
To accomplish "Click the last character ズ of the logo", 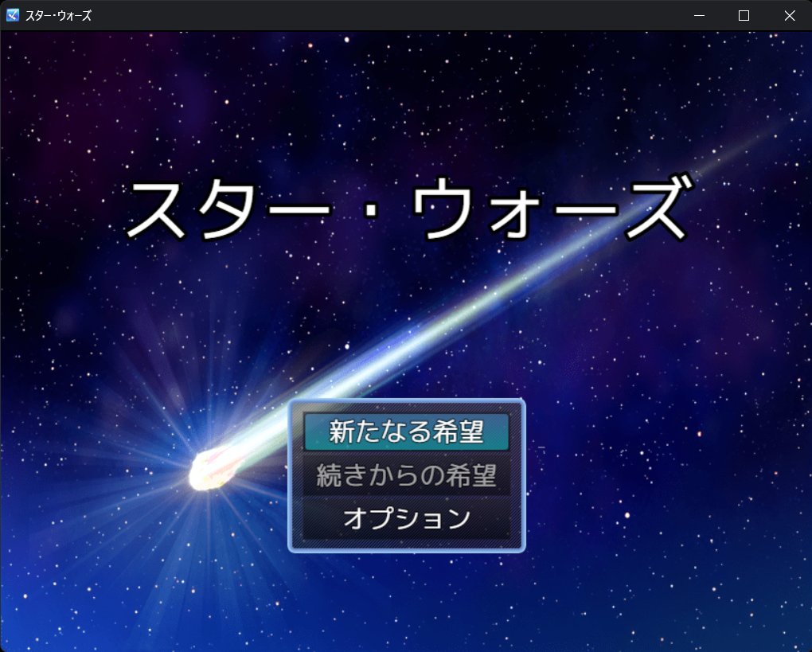I will tap(652, 211).
